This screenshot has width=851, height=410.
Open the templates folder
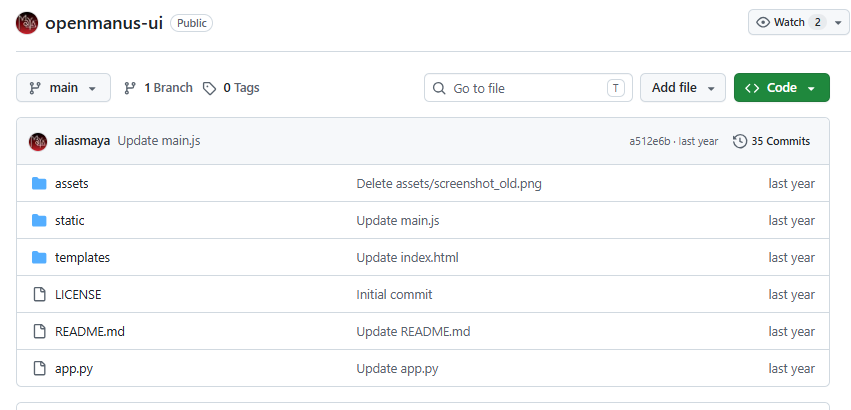tap(82, 257)
